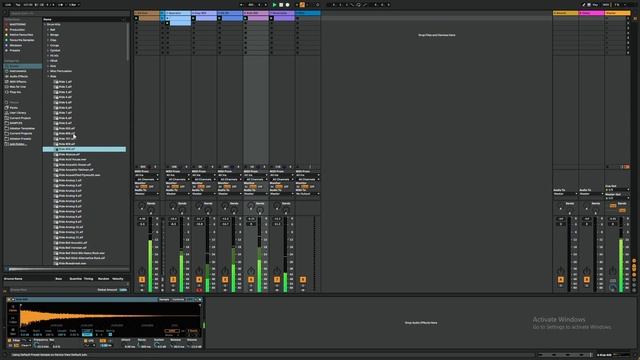The width and height of the screenshot is (640, 360).
Task: Toggle the metronome in the top bar
Action: (61, 5)
